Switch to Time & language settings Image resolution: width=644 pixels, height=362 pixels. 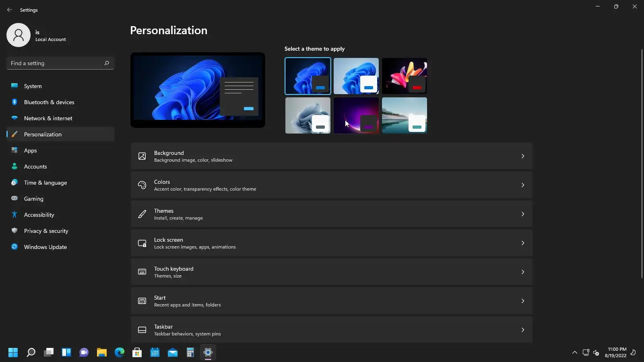click(60, 183)
